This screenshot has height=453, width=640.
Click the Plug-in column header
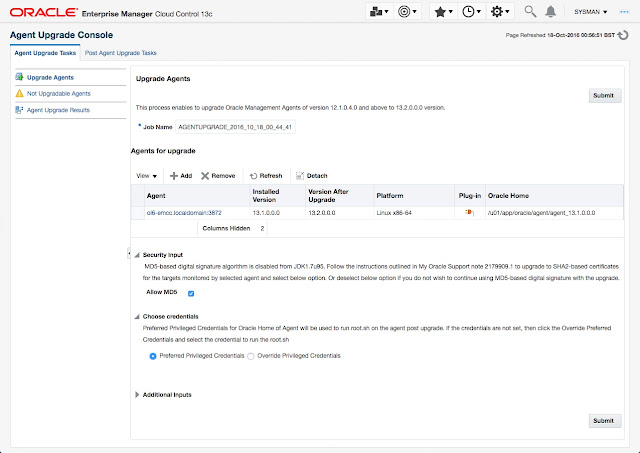(470, 195)
